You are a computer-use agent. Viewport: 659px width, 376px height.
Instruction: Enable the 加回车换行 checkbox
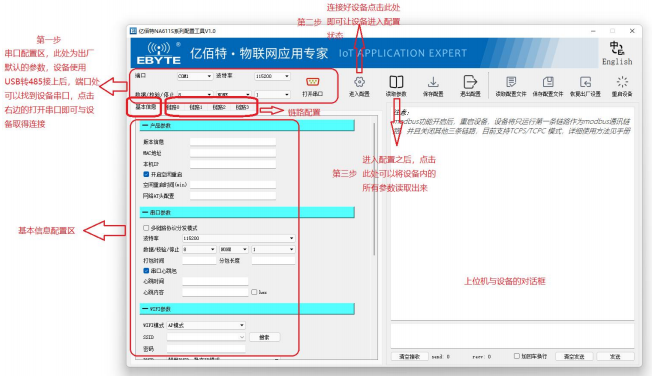pyautogui.click(x=517, y=356)
